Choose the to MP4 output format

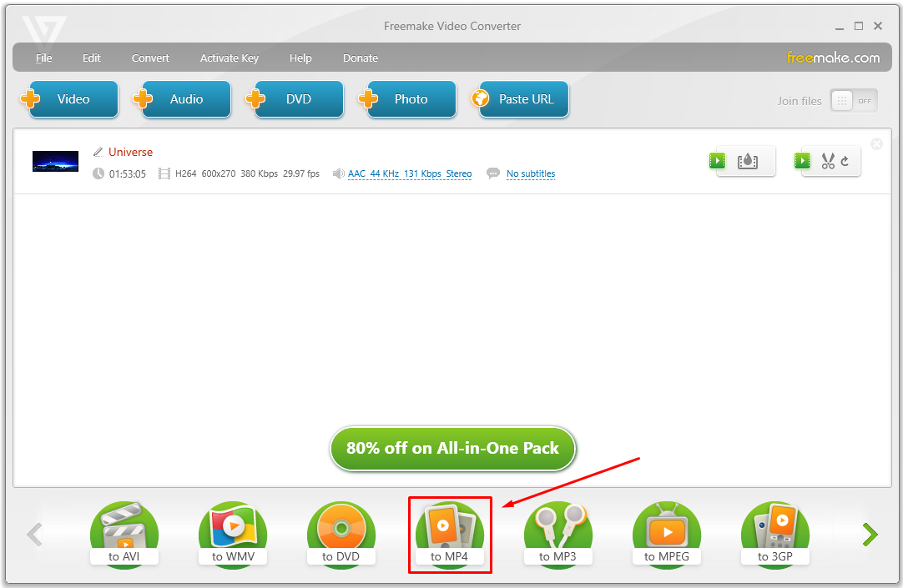tap(450, 535)
